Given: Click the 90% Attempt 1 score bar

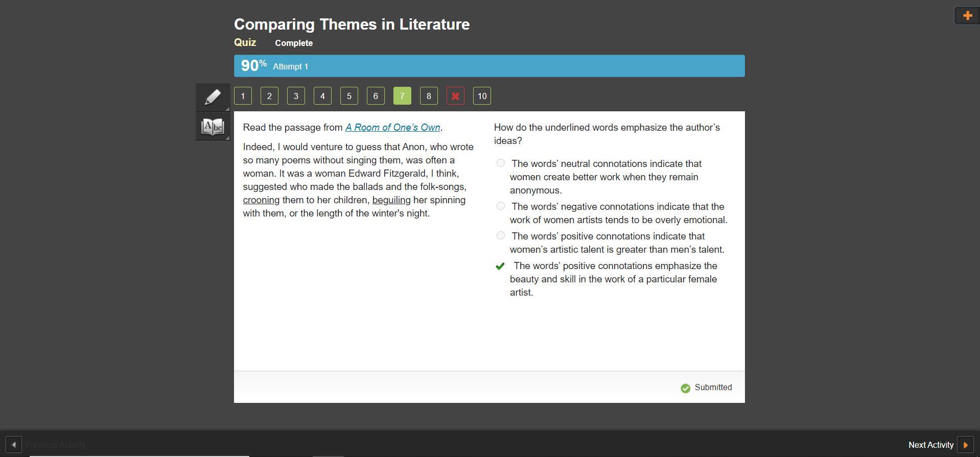Looking at the screenshot, I should click(489, 66).
